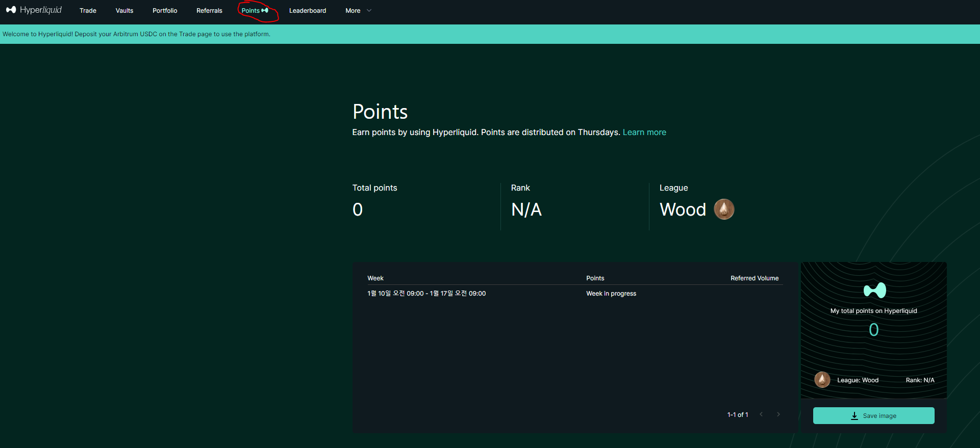Open the Trade page
Screen dimensions: 980x448
point(88,11)
